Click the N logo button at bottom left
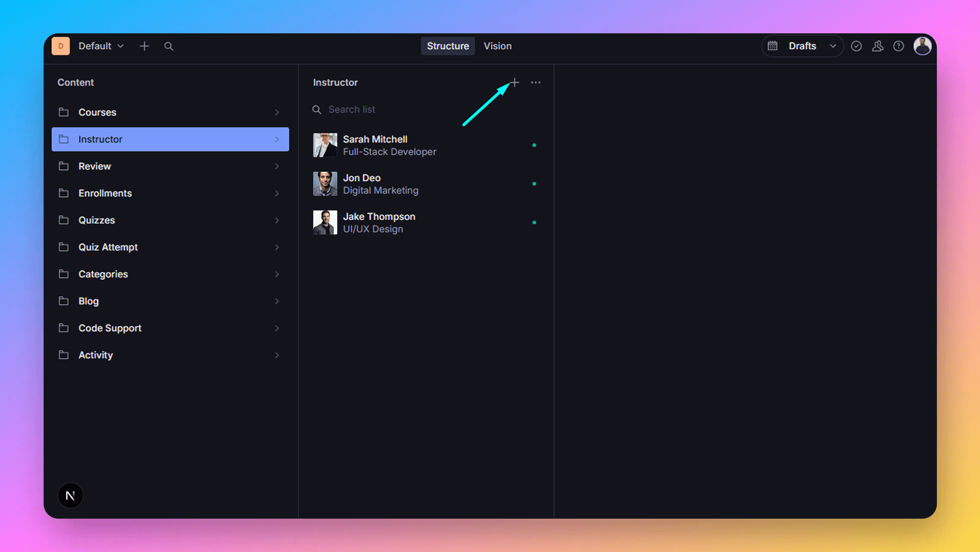 [70, 496]
